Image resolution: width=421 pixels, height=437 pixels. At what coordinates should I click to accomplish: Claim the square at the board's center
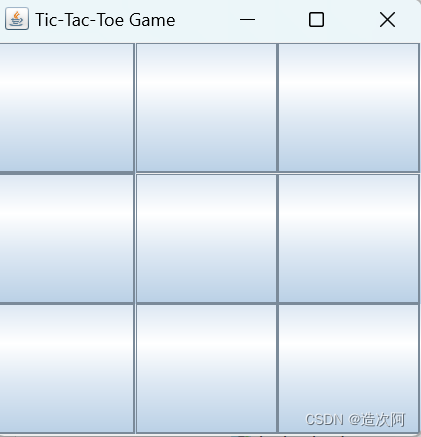pyautogui.click(x=206, y=239)
